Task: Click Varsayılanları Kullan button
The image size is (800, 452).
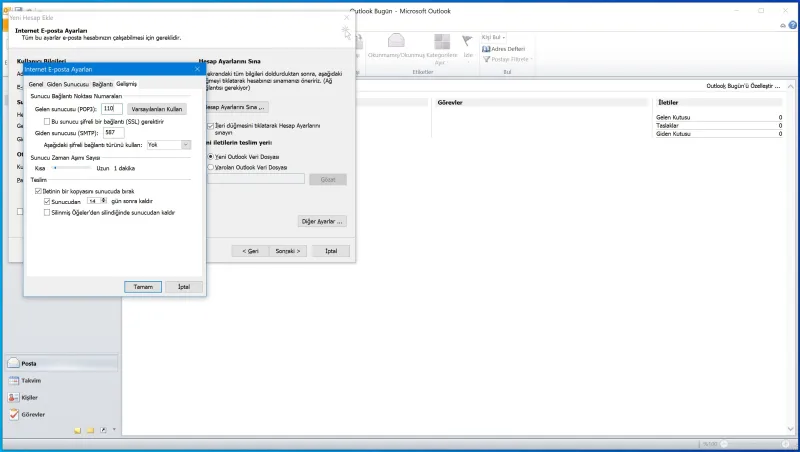Action: [x=157, y=109]
